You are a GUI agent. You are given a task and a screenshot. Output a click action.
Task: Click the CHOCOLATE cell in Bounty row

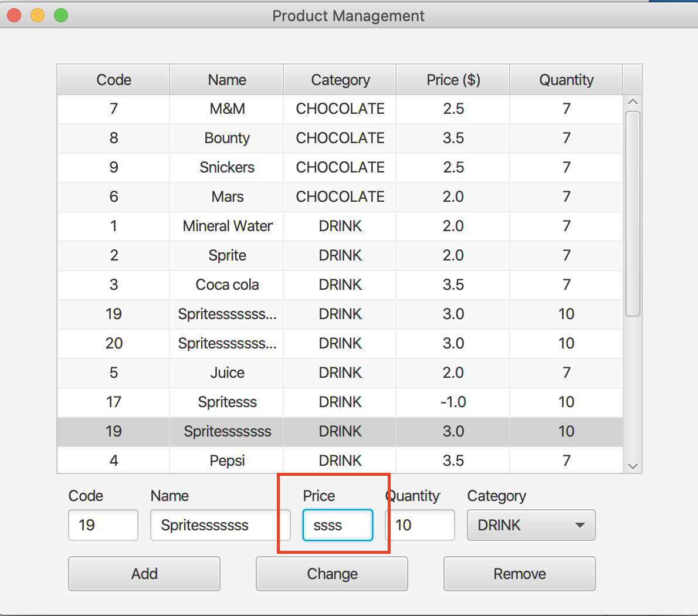340,138
